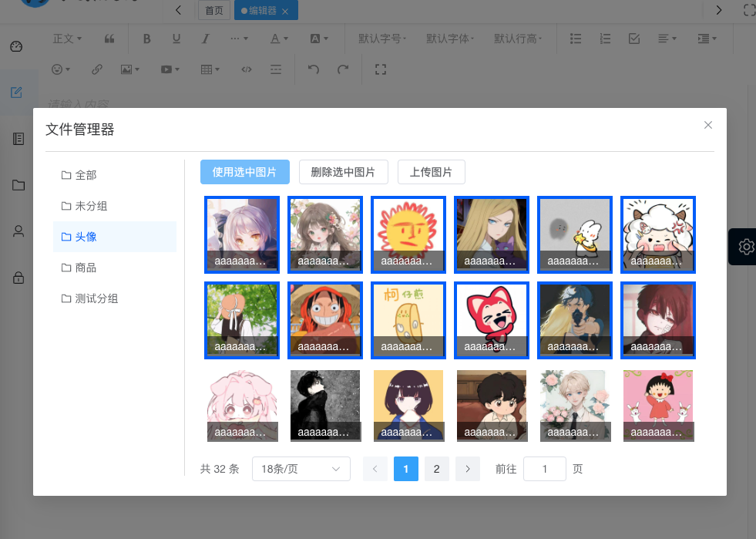
Task: Toggle bold formatting in editor toolbar
Action: click(x=147, y=39)
